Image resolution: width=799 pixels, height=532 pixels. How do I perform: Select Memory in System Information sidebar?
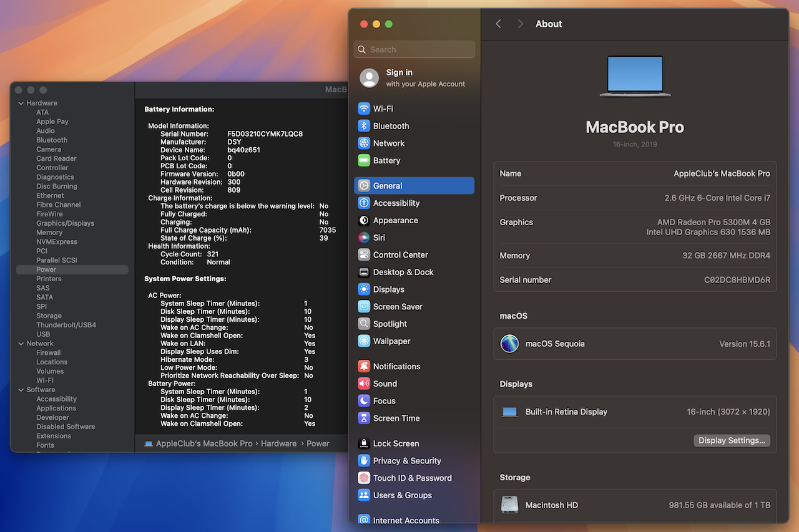(49, 233)
